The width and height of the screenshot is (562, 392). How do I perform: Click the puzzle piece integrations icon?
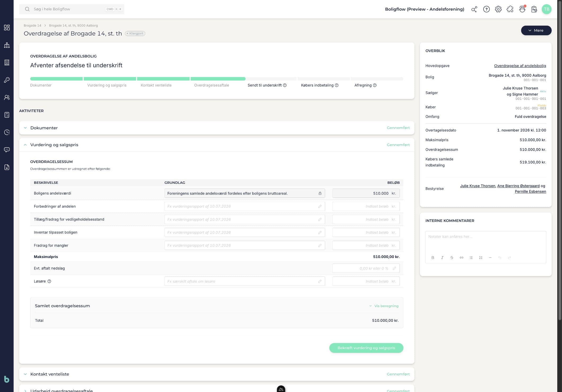click(510, 9)
